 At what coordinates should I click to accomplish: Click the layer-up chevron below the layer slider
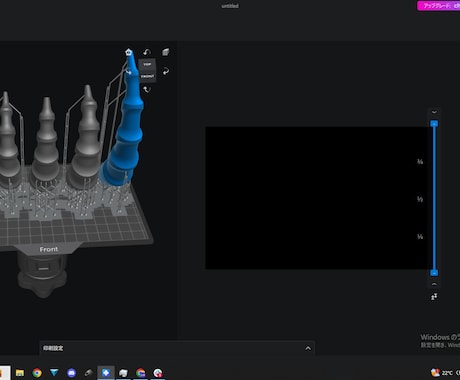click(434, 284)
